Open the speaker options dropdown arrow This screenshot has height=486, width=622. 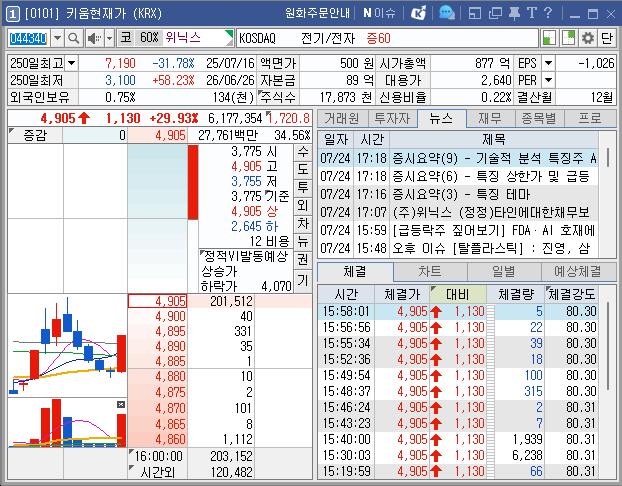(109, 38)
